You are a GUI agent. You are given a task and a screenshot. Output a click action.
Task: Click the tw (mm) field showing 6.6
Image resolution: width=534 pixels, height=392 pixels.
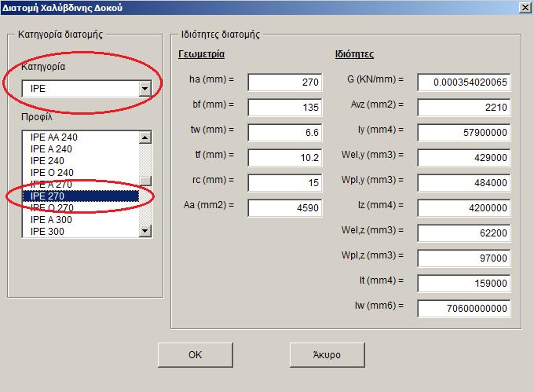coord(285,133)
